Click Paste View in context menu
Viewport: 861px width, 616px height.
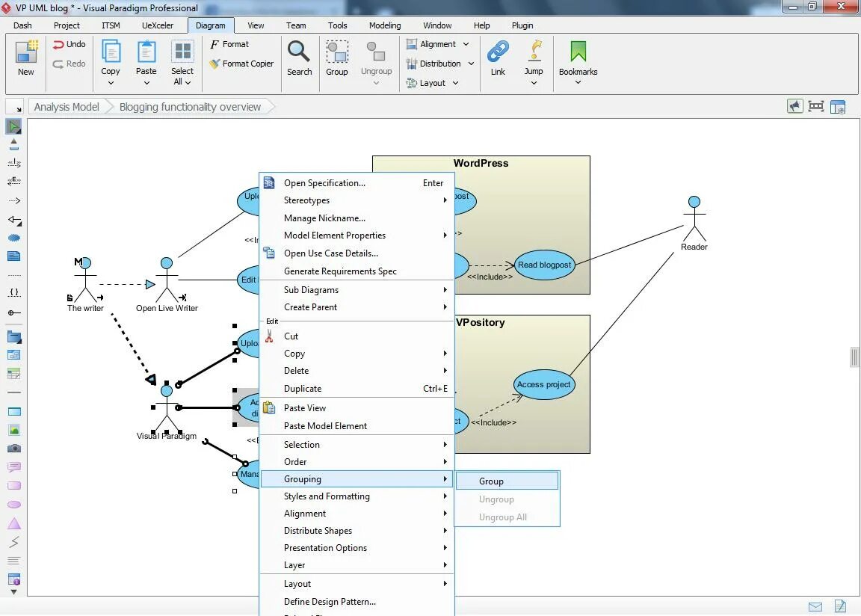357,408
